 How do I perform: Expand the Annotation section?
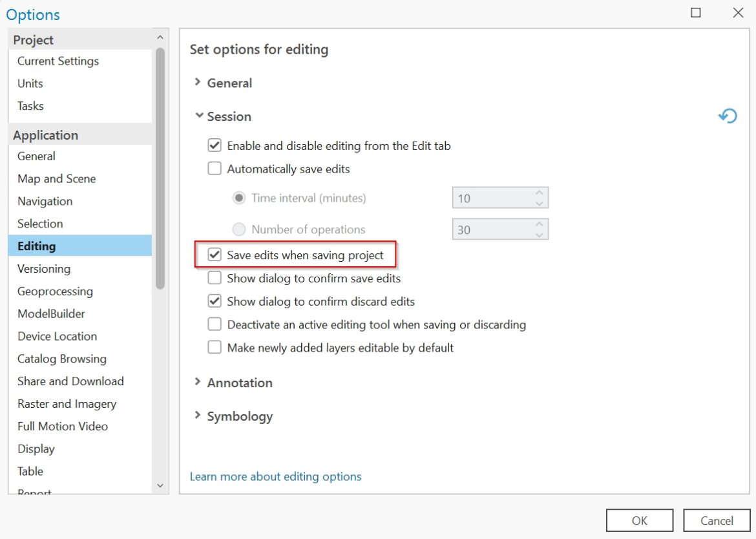(x=198, y=383)
